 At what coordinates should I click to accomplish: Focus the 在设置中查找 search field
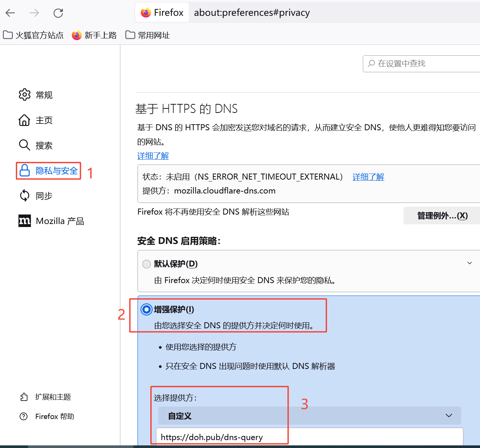[421, 64]
